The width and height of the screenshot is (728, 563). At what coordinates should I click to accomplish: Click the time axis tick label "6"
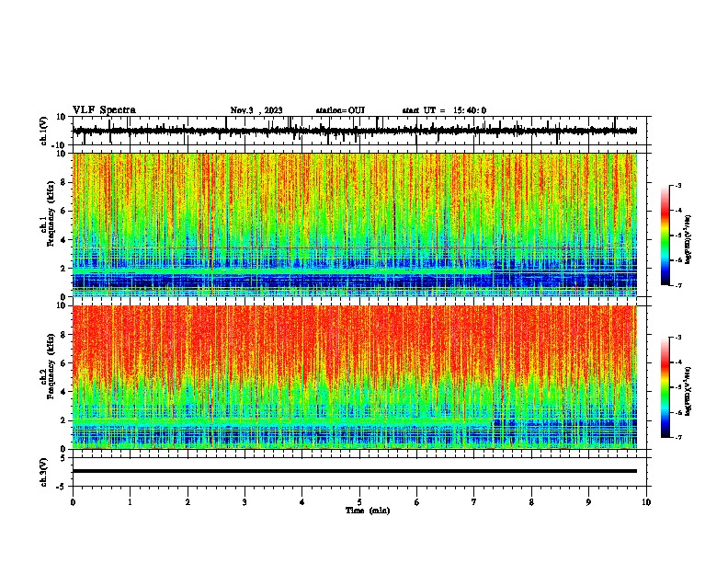point(417,502)
